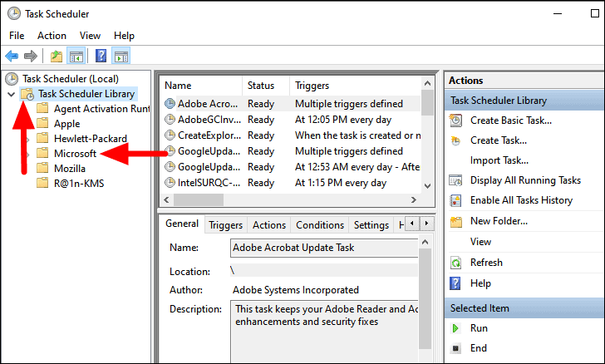Click the gray Forward arrow toolbar icon
This screenshot has width=605, height=364.
31,57
